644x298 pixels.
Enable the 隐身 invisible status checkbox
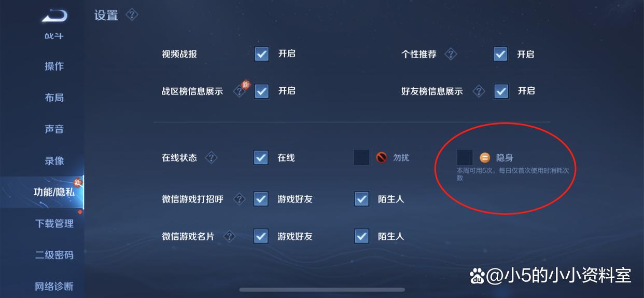[x=465, y=157]
